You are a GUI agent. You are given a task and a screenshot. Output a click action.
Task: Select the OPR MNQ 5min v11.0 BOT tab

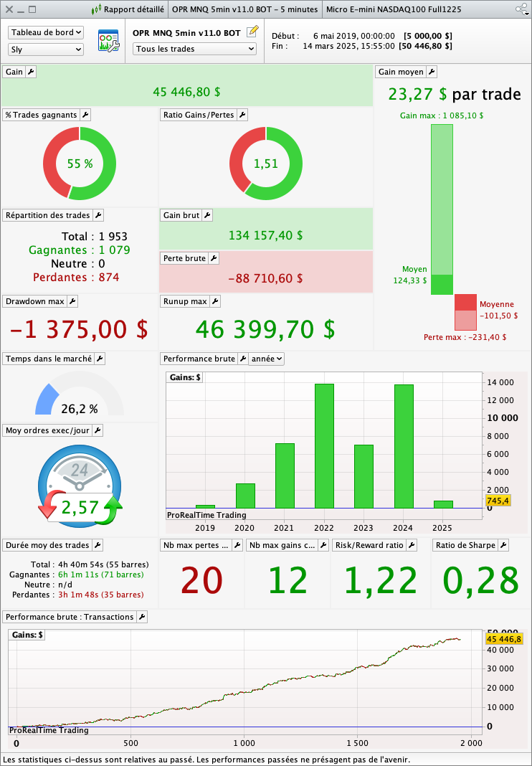[x=244, y=9]
